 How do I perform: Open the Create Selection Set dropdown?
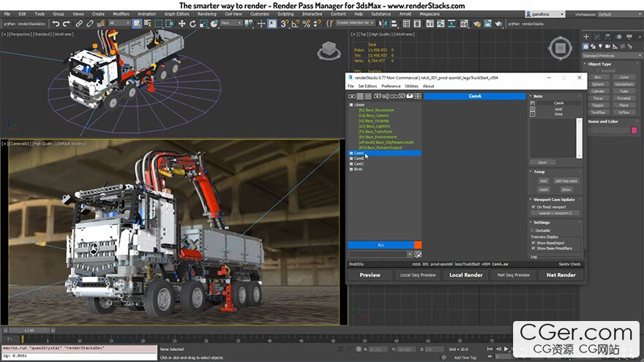click(x=355, y=23)
